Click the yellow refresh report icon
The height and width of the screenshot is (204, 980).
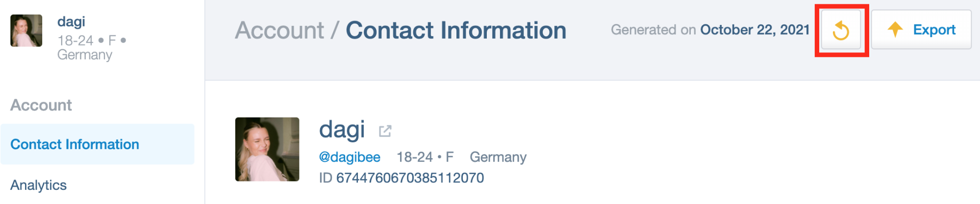pyautogui.click(x=841, y=30)
